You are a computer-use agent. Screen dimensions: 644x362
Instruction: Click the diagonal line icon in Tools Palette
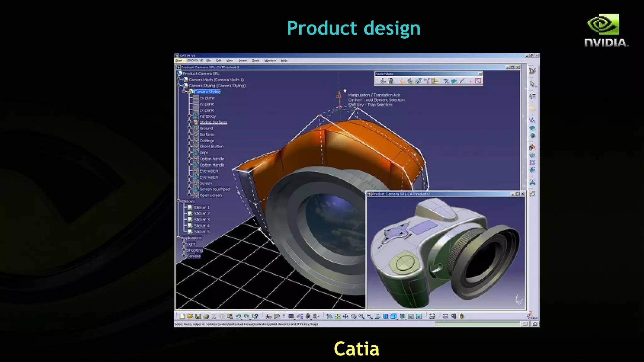(462, 81)
